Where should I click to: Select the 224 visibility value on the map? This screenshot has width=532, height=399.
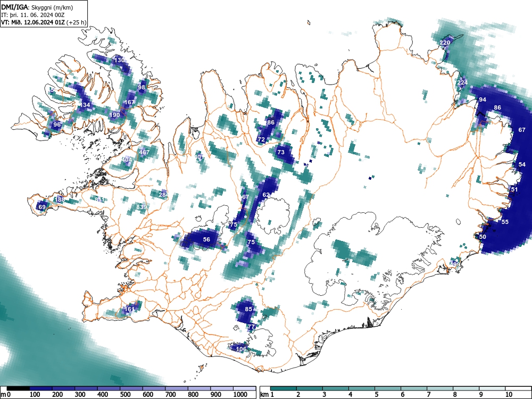(462, 82)
